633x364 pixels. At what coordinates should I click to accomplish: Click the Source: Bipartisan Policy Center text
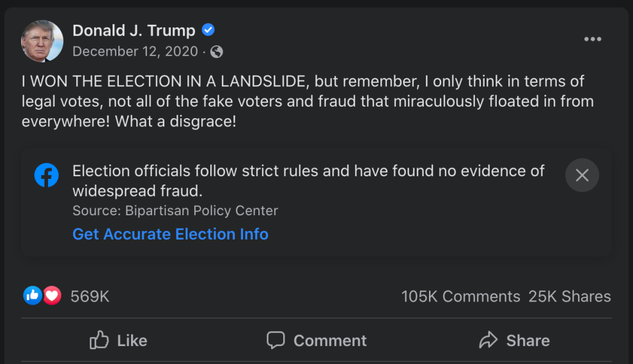(x=175, y=211)
